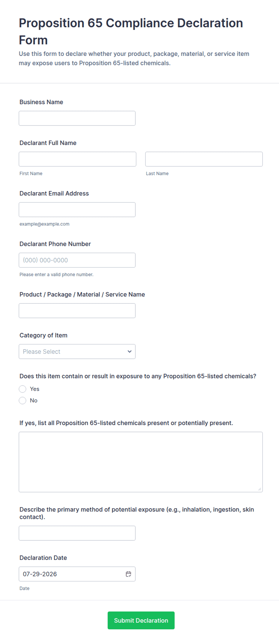The height and width of the screenshot is (644, 279).
Task: Click the Declaration Date field label
Action: [x=43, y=558]
